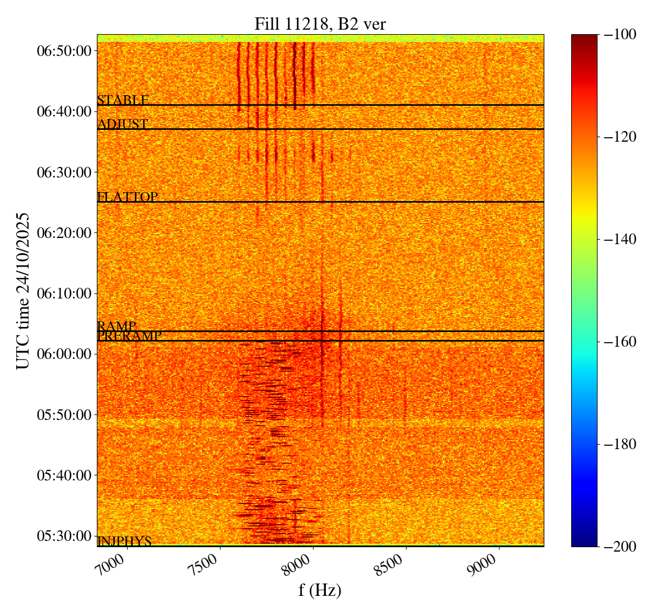Click the "UTC time 24/10/2025" y-axis label
The image size is (672, 616).
coord(23,291)
